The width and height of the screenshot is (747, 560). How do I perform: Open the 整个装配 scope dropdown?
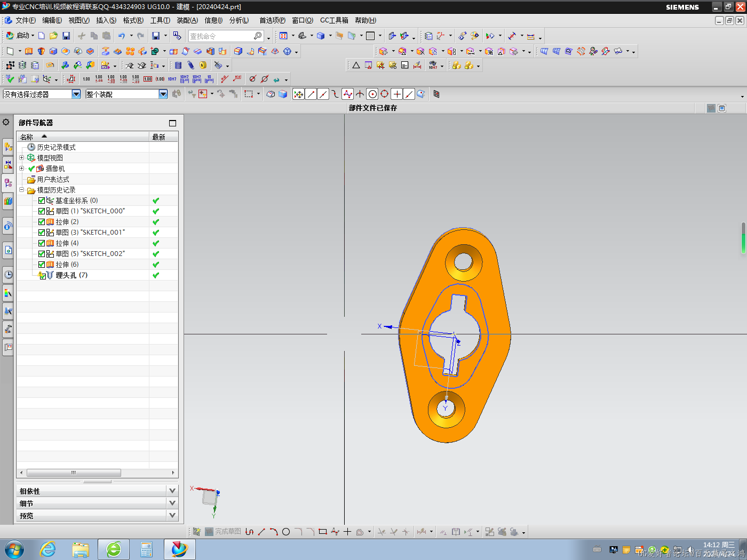(163, 94)
